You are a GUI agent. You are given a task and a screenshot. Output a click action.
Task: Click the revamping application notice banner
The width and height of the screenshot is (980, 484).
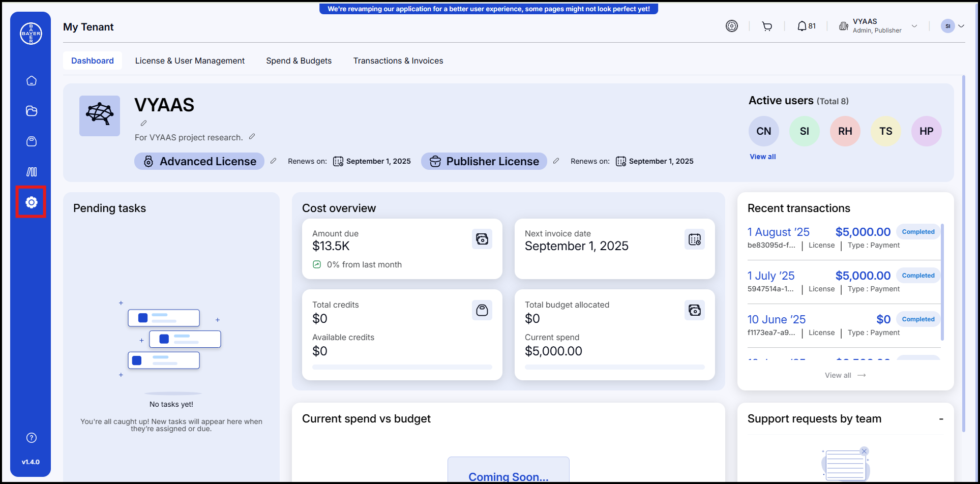[489, 9]
